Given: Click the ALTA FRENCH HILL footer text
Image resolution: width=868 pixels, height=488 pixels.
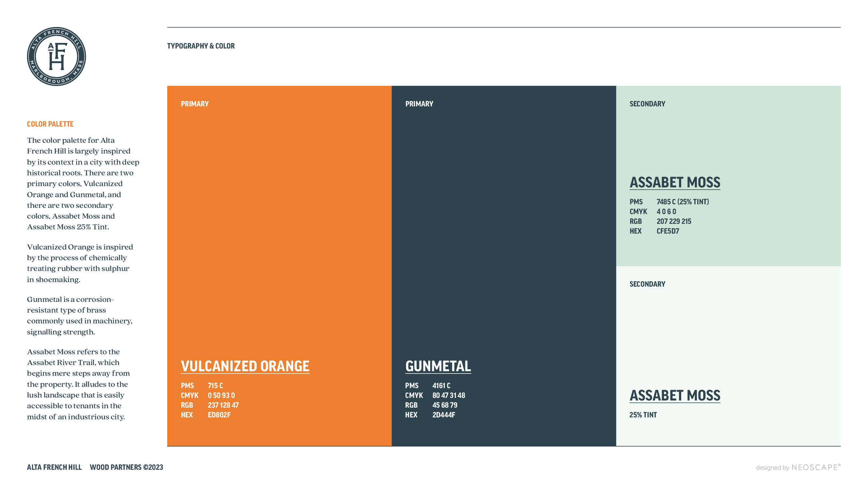Looking at the screenshot, I should pos(54,467).
